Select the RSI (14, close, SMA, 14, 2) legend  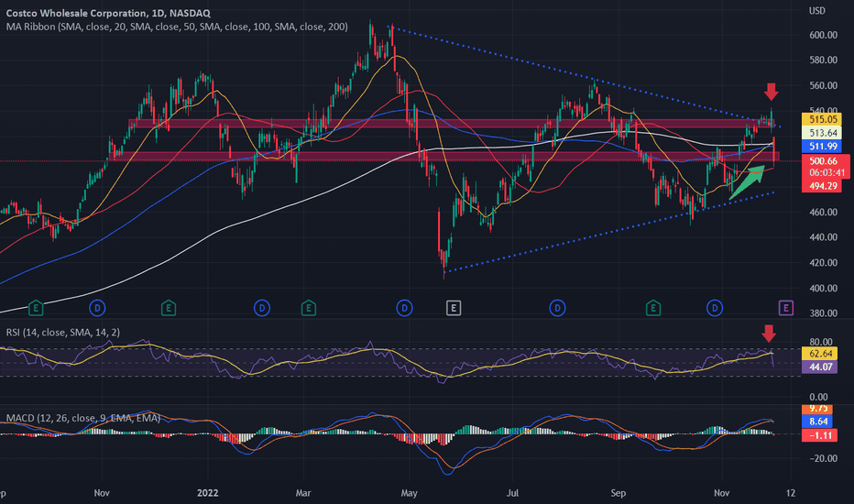62,333
